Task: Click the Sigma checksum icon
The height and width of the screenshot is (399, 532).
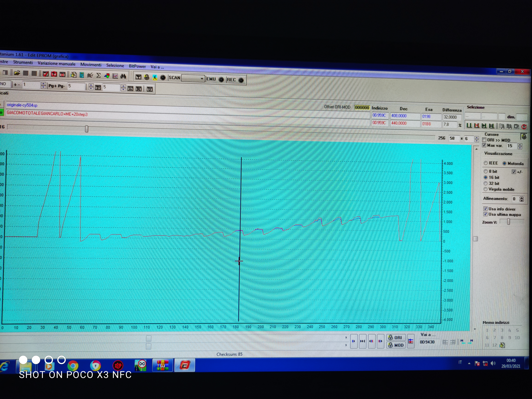Action: (x=98, y=75)
